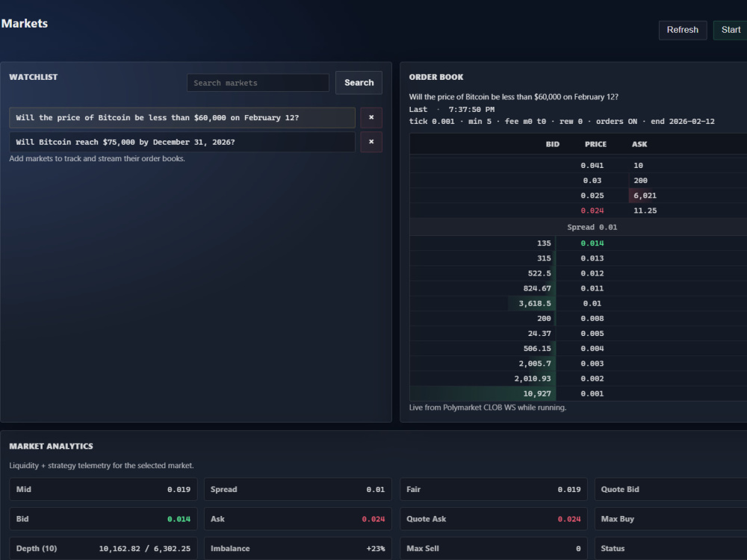Click bid size 522.5 cell
Image resolution: width=747 pixels, height=560 pixels.
(x=539, y=273)
